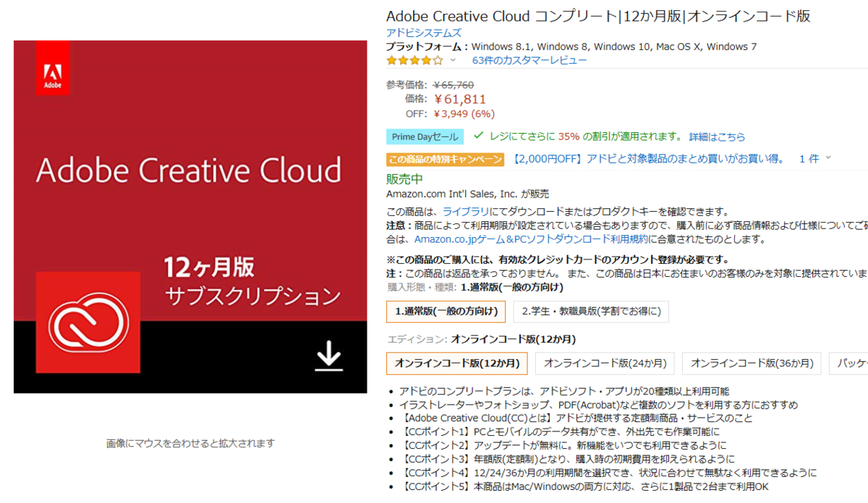Click the Prime Dayセール badge

click(x=425, y=137)
